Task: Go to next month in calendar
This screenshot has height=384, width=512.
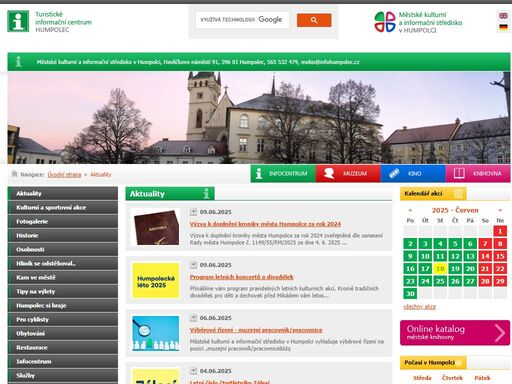Action: tap(500, 210)
